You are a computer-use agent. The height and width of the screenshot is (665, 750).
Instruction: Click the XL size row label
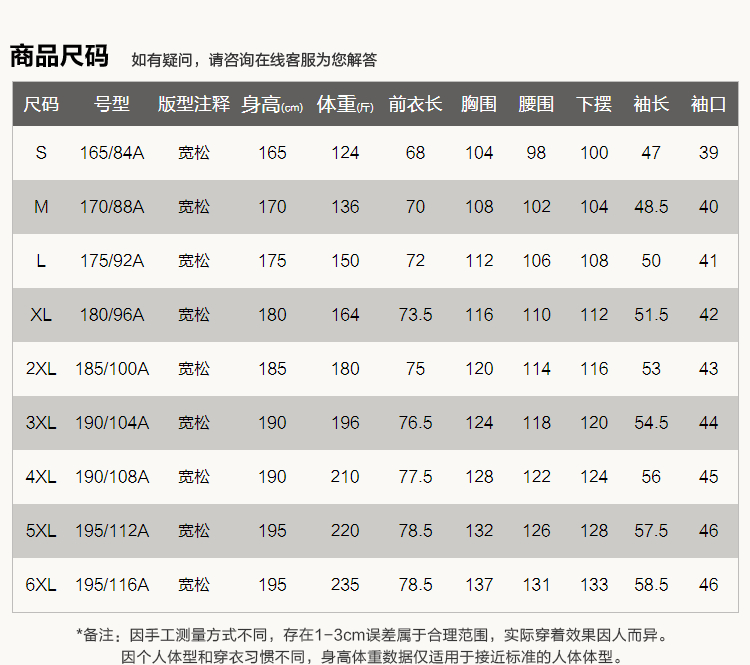tap(41, 315)
